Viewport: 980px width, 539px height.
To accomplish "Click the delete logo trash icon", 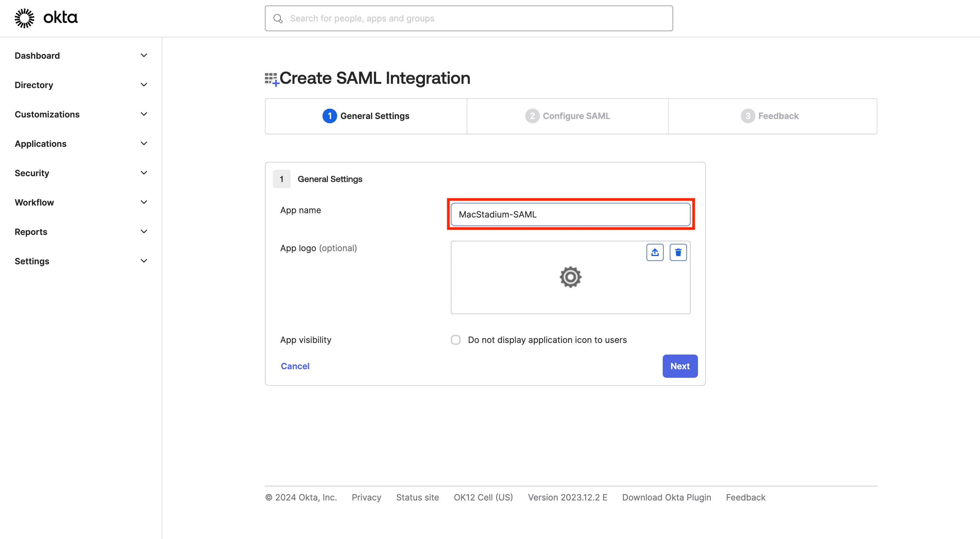I will (678, 252).
